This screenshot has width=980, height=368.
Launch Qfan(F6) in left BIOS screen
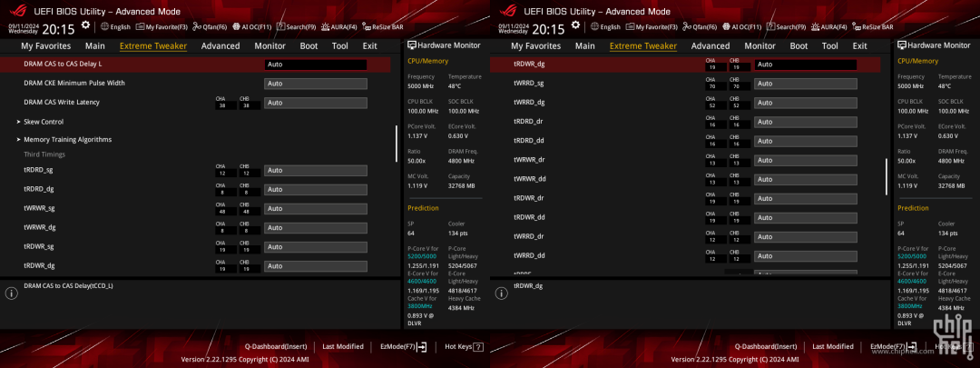click(x=210, y=27)
